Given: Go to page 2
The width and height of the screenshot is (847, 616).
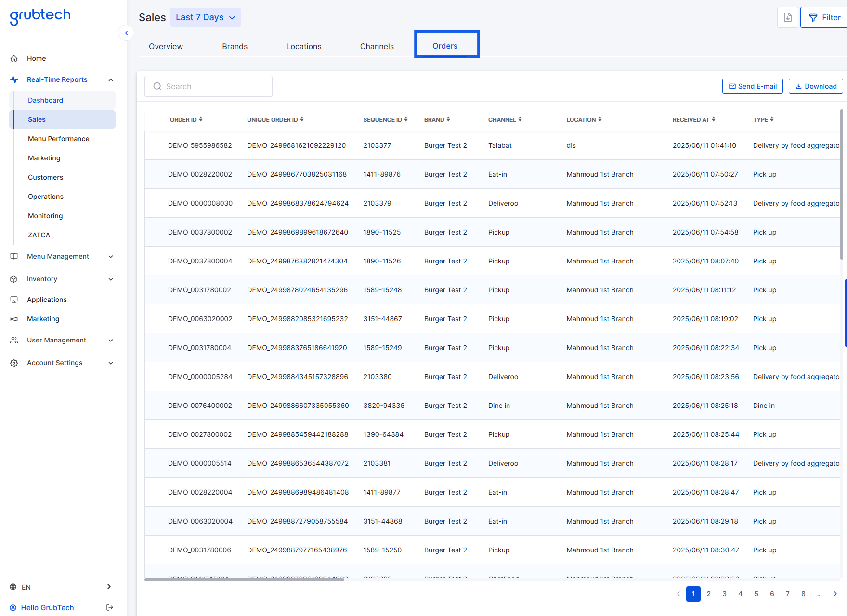Looking at the screenshot, I should [x=709, y=594].
